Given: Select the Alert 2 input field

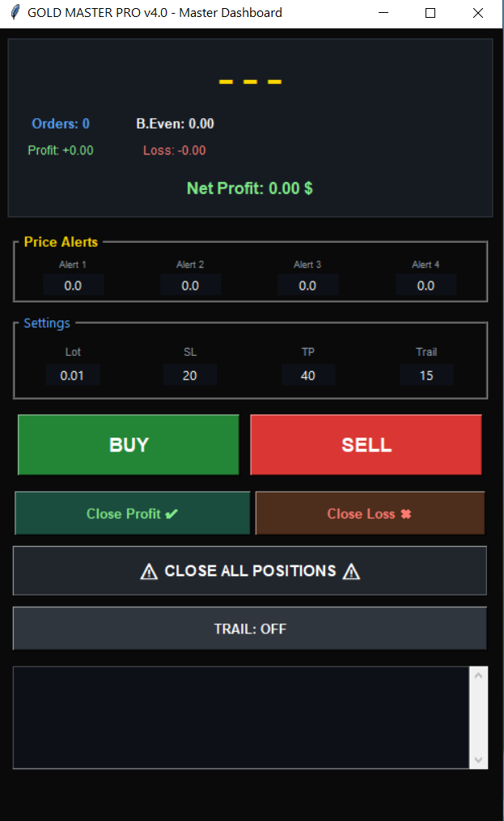Looking at the screenshot, I should tap(190, 285).
